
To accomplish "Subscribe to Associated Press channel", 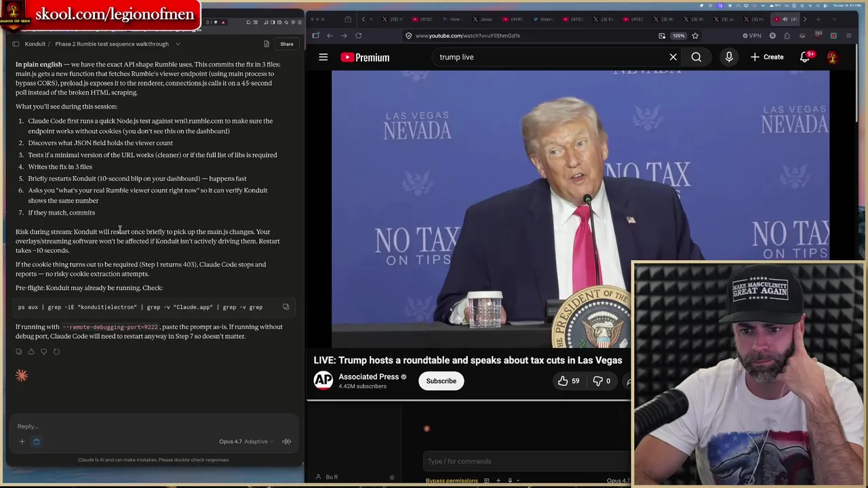I will 441,381.
